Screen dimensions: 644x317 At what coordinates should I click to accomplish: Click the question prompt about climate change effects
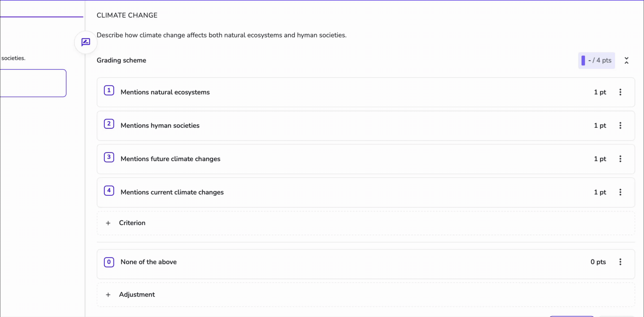(x=221, y=35)
